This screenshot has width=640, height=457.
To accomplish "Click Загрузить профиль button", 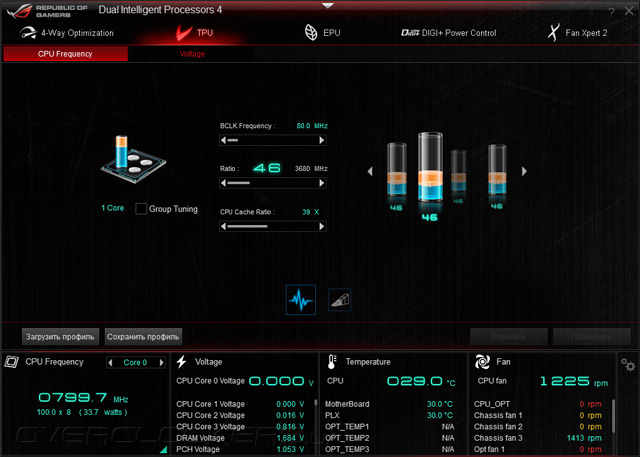I will [60, 337].
